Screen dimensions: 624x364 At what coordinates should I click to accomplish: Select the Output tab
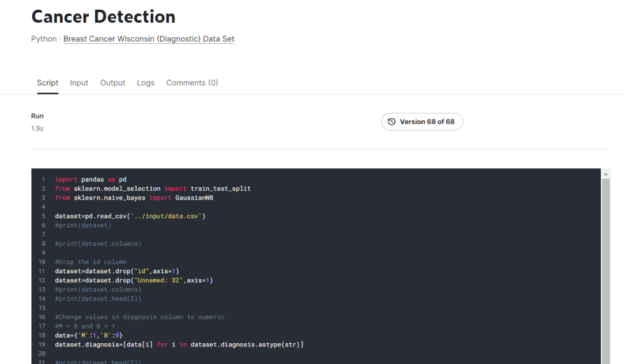click(x=113, y=83)
